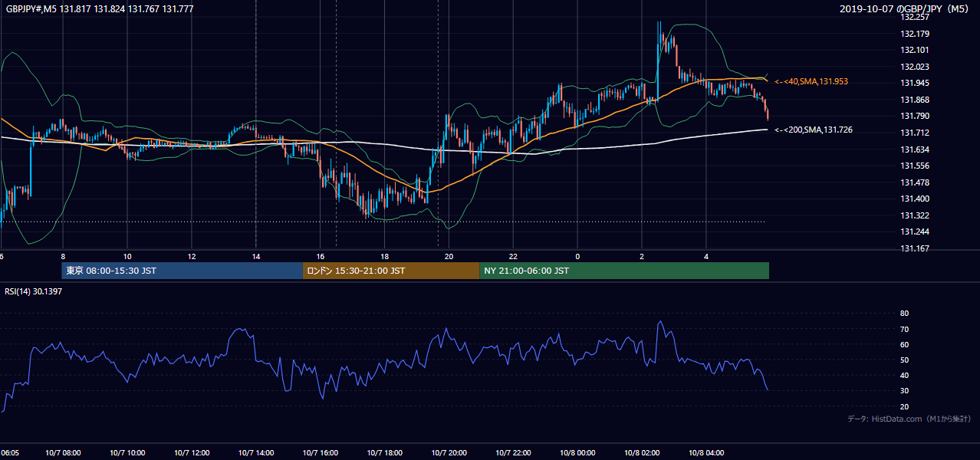
Task: Click RSI axis level 50
Action: click(x=904, y=360)
